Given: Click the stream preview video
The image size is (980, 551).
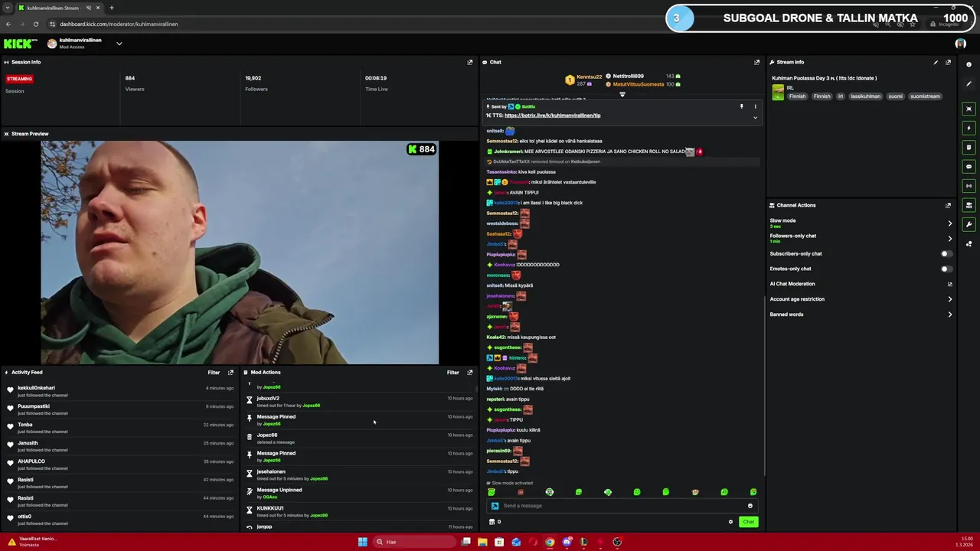Looking at the screenshot, I should point(240,253).
